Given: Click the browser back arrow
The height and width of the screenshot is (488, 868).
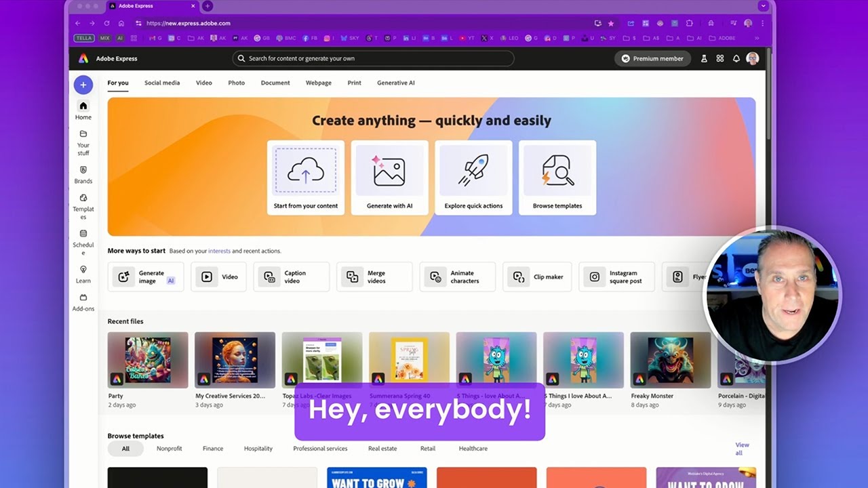Looking at the screenshot, I should pyautogui.click(x=77, y=23).
